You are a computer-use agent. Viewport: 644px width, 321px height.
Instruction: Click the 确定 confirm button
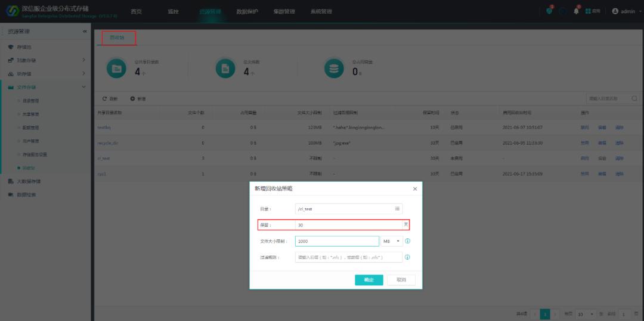pos(369,280)
